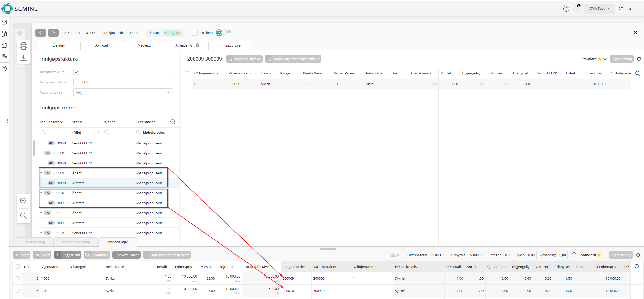Screen dimensions: 644x299
Task: Open the inbox mail icon in the sidebar
Action: click(4, 22)
